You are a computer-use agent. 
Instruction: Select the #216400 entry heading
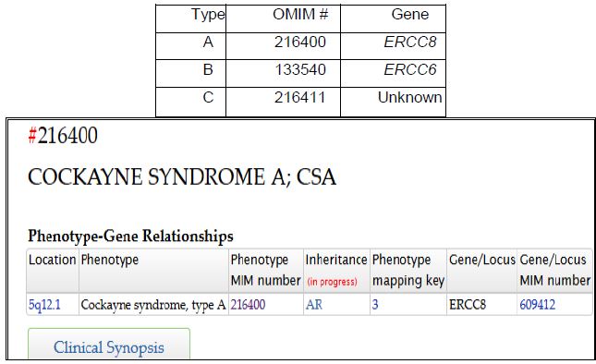(x=63, y=135)
